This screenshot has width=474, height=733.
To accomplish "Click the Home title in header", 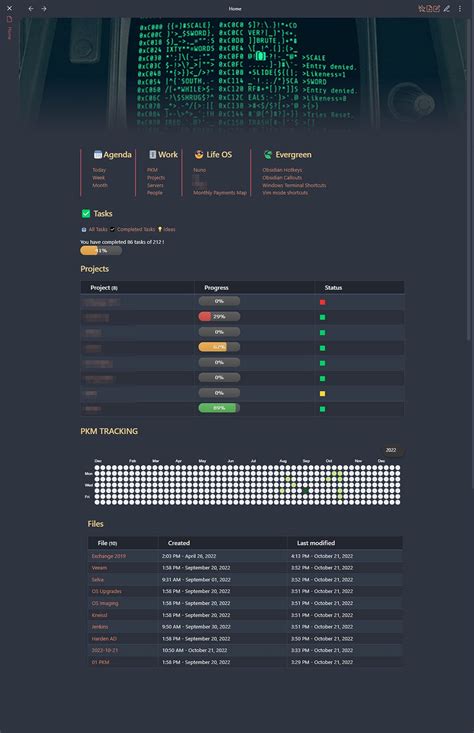I will (x=235, y=8).
